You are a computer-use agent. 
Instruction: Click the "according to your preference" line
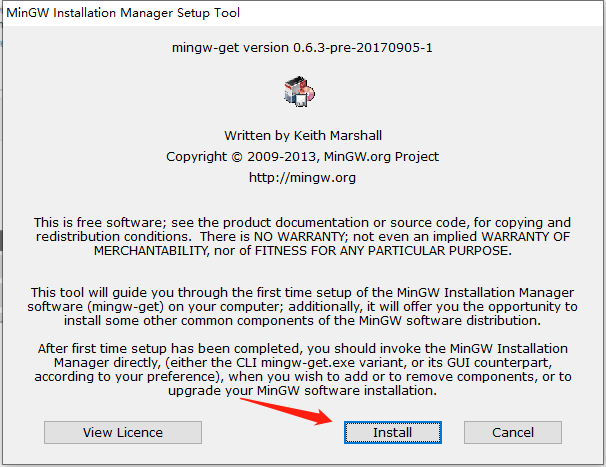302,376
